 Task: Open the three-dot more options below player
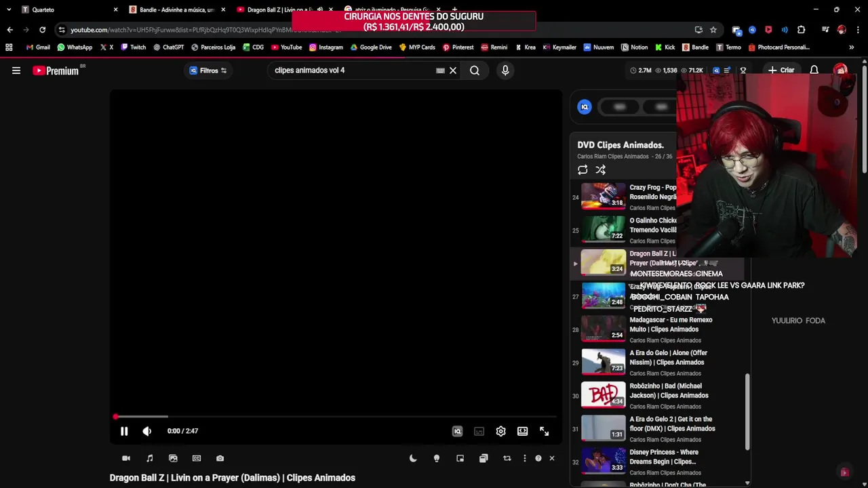point(524,458)
